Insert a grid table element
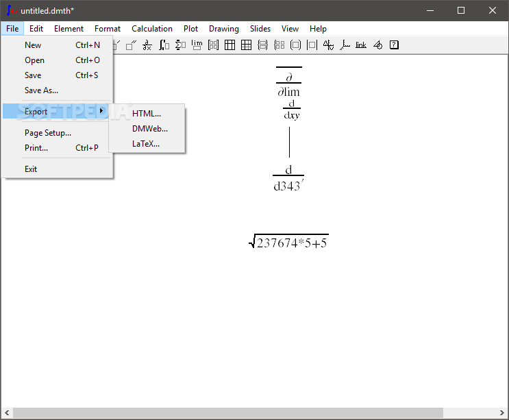This screenshot has width=509, height=420. point(246,45)
